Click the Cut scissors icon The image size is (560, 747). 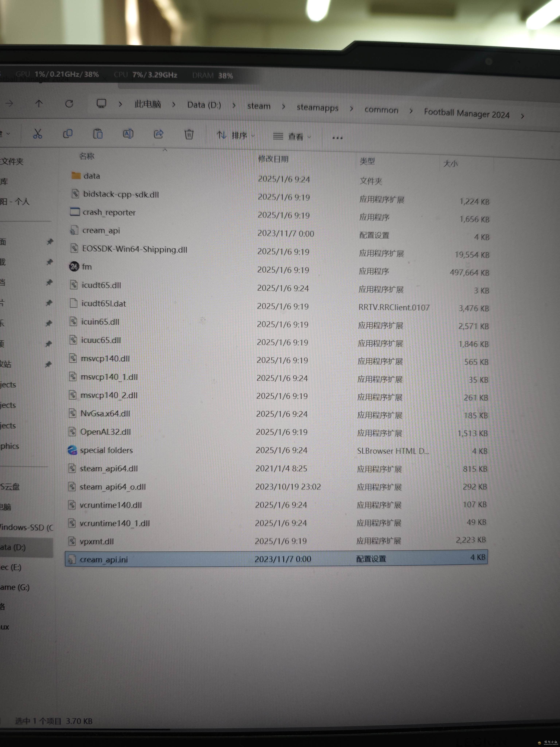[38, 134]
